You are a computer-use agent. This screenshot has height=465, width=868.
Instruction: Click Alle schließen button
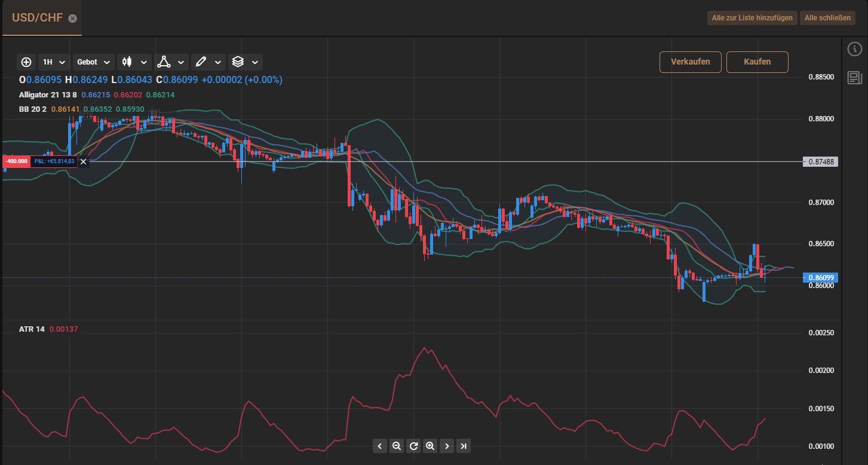point(827,18)
